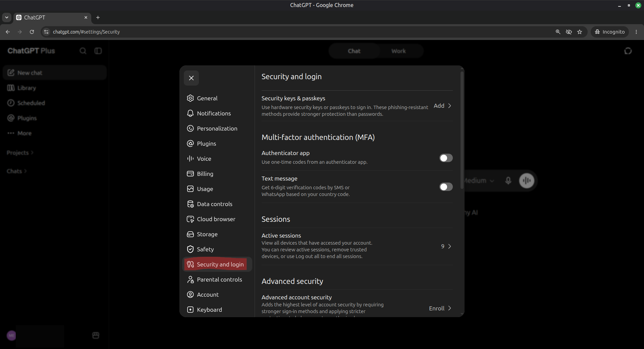
Task: Expand the chevron next to Enroll
Action: tap(449, 308)
